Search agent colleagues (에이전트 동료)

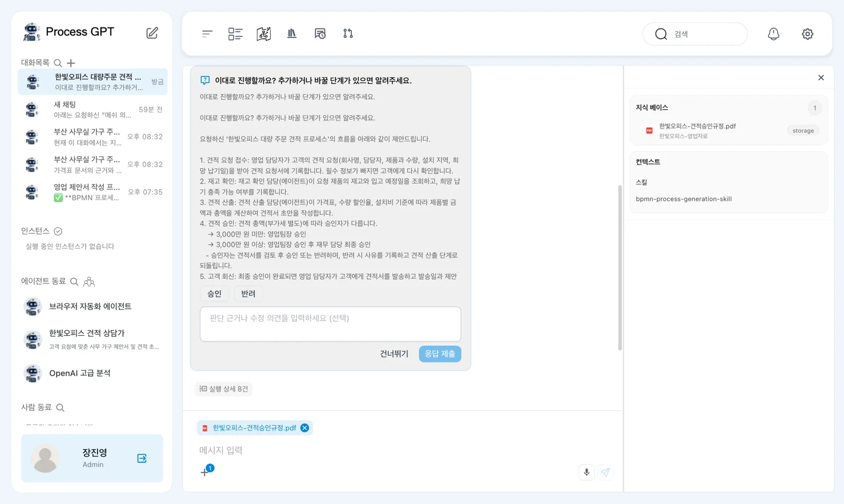point(74,282)
